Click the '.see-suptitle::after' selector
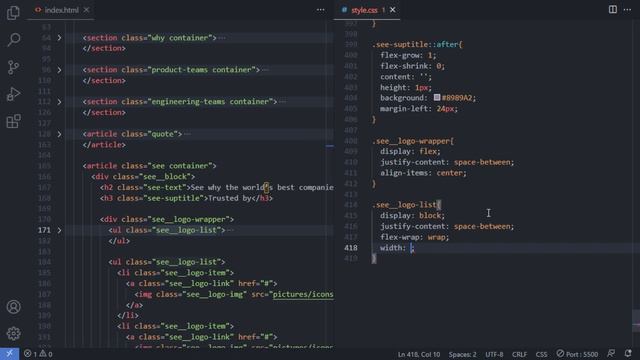The height and width of the screenshot is (360, 640). 415,44
